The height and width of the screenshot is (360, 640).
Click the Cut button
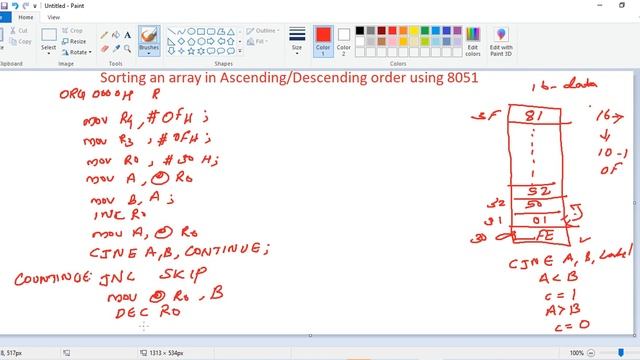[19, 31]
